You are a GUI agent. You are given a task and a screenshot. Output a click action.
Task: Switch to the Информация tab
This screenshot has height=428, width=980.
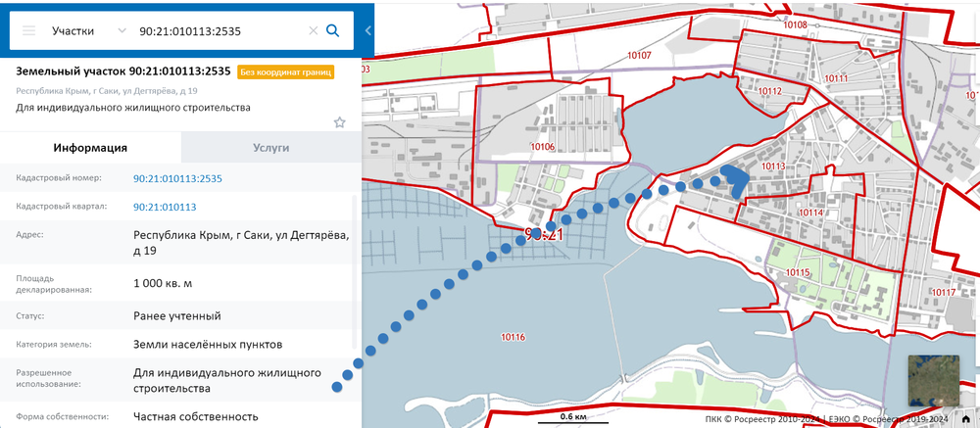90,147
